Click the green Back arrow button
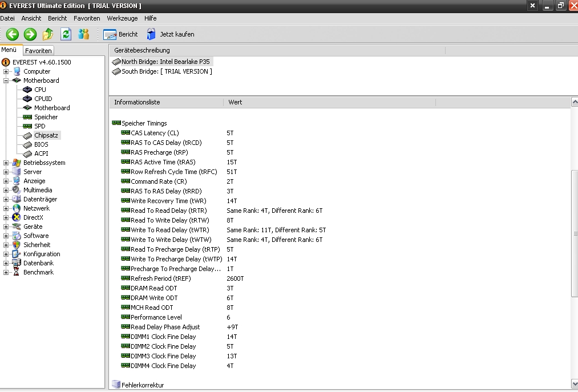 point(12,34)
